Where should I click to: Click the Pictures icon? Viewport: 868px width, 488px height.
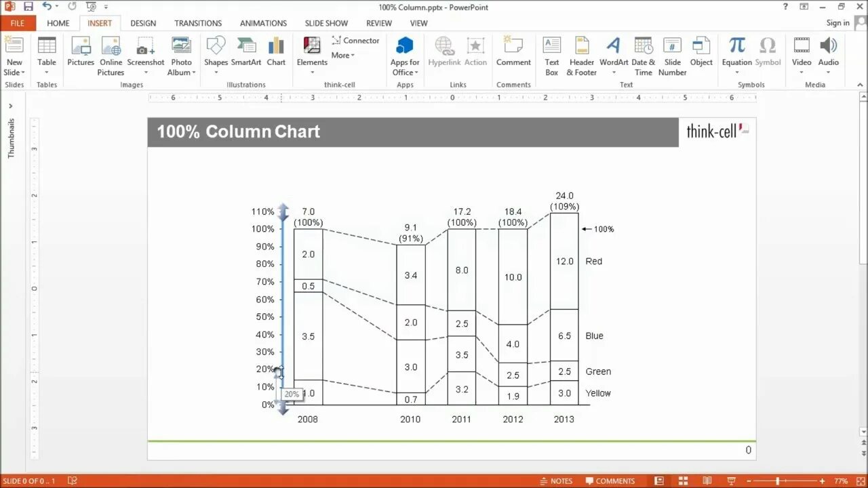click(81, 45)
